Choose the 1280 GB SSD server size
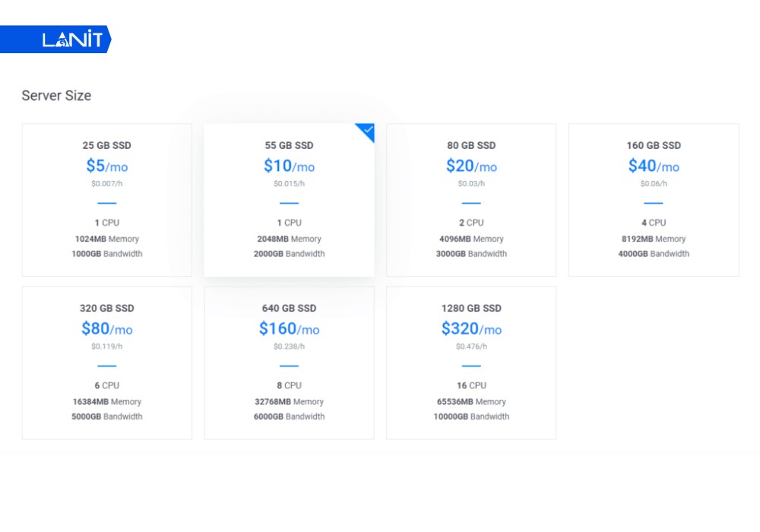760x532 pixels. pos(471,363)
